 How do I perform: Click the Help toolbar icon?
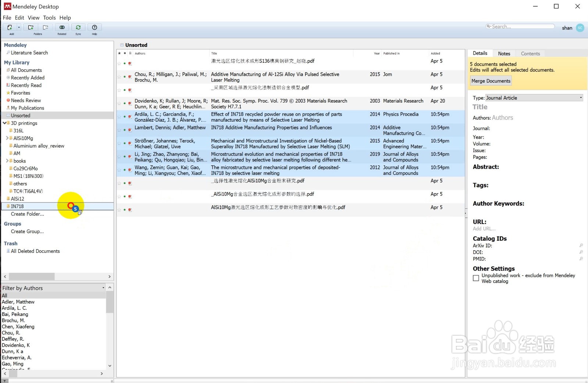coord(95,27)
